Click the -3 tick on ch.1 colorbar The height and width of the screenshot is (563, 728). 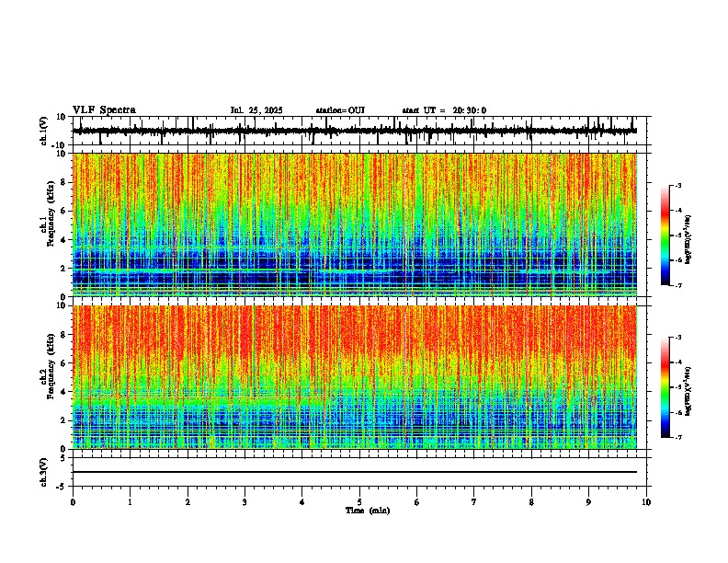(x=677, y=186)
